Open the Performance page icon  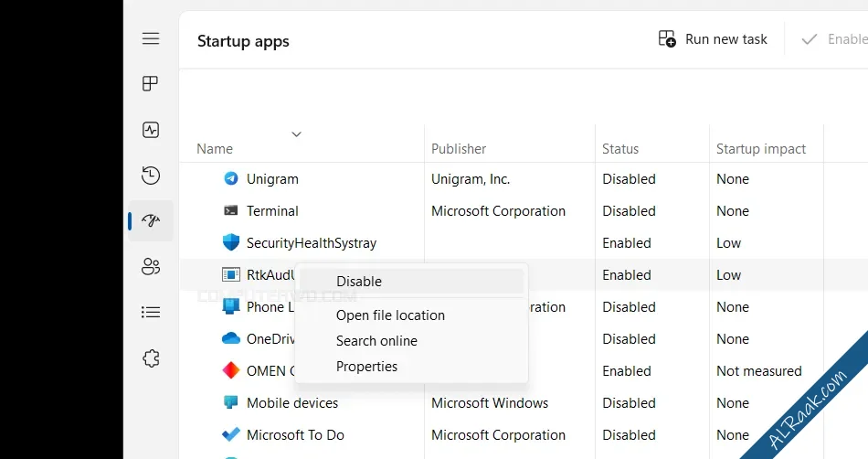[x=151, y=130]
